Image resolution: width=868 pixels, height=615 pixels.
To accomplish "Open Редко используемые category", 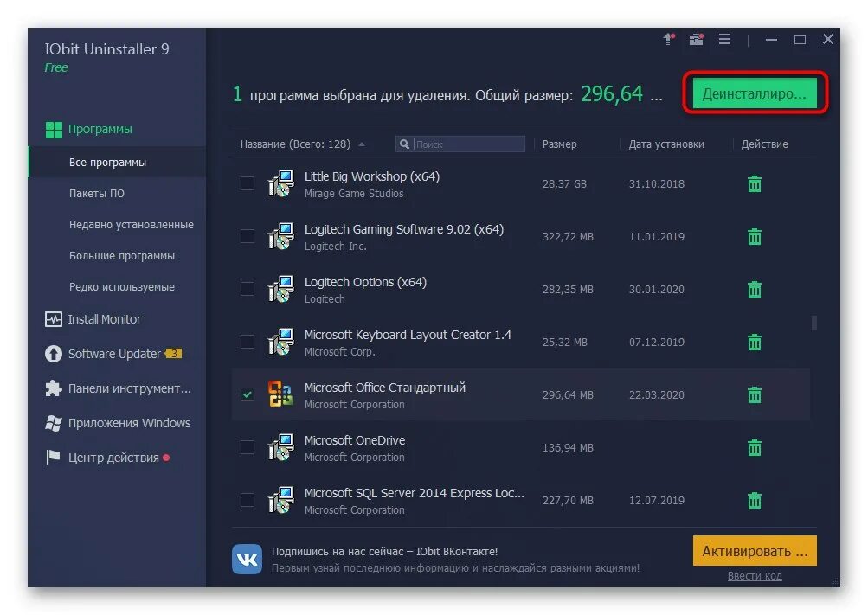I will coord(122,286).
